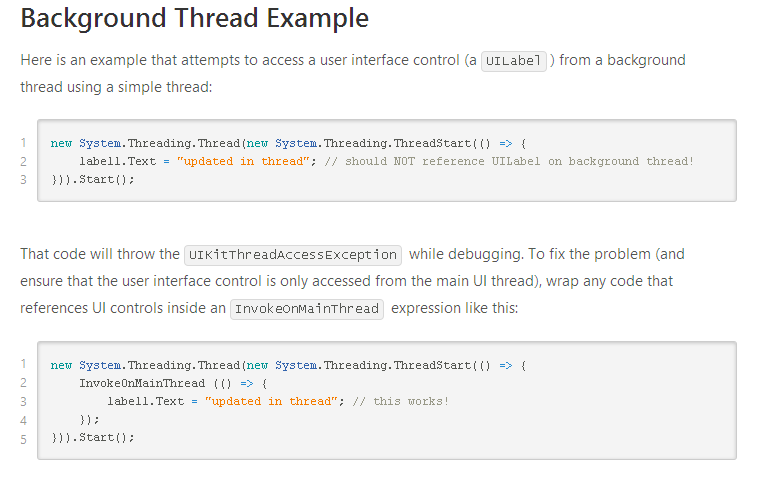Click the final "})).Start();" line in second block
Viewport: 772px width, 478px height.
[92, 438]
